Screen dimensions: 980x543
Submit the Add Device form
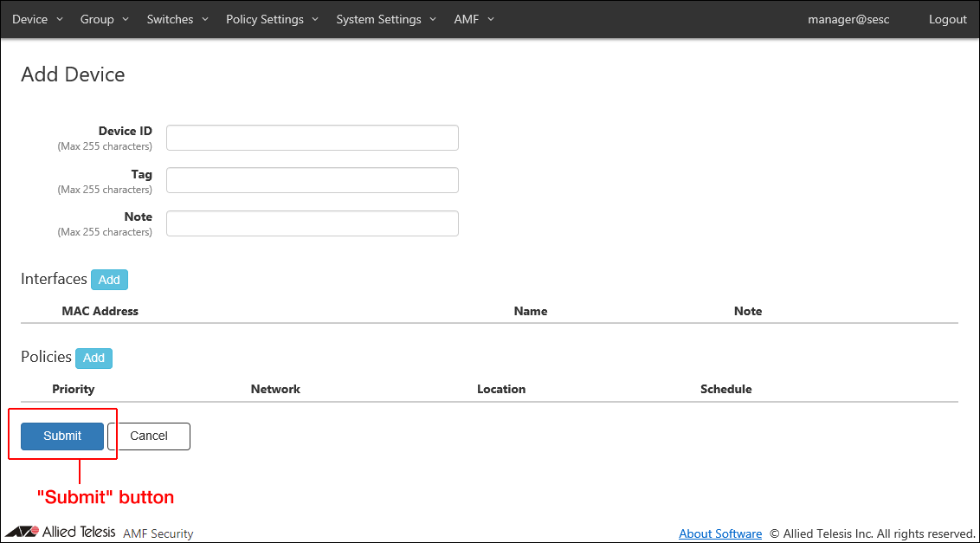(x=62, y=436)
